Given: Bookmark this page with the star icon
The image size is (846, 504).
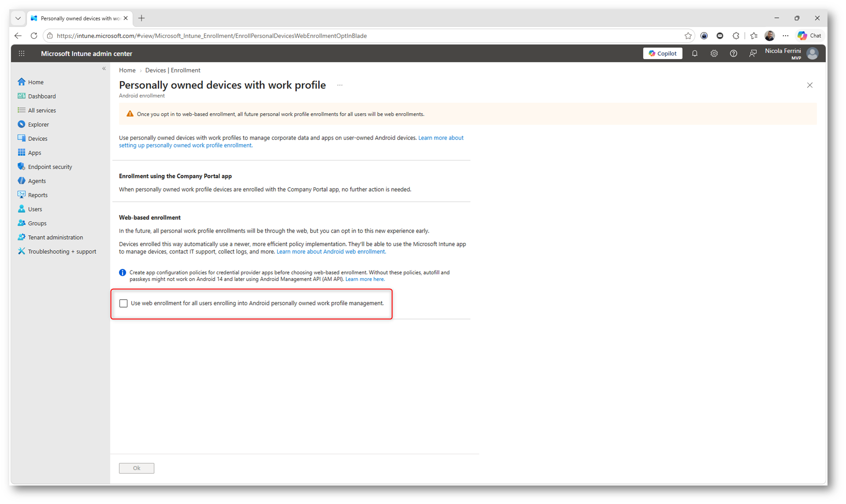Looking at the screenshot, I should point(688,36).
